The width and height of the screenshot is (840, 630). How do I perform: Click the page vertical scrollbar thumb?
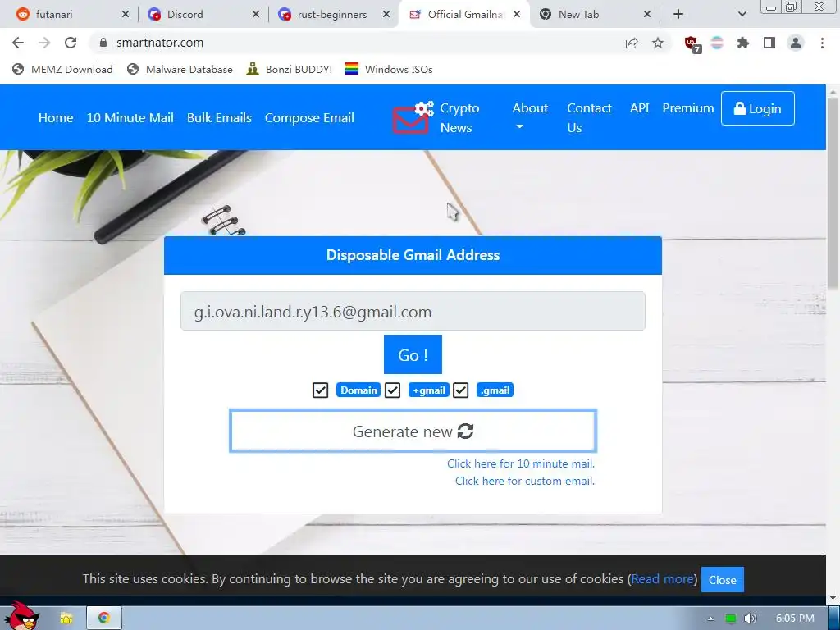pos(833,195)
